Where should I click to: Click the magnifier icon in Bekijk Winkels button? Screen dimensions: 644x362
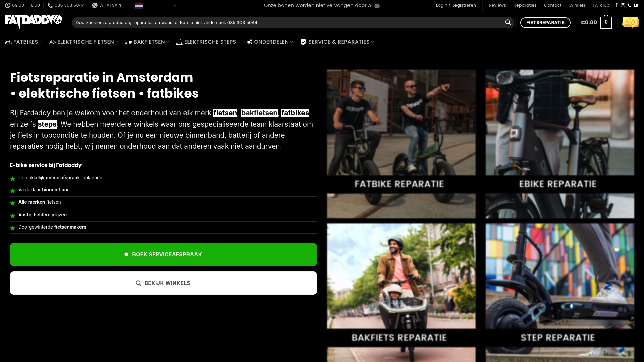coord(138,283)
